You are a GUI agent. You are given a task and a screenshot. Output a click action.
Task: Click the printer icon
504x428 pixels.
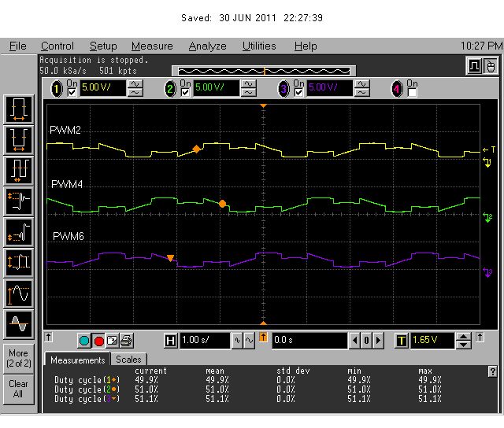click(x=126, y=341)
